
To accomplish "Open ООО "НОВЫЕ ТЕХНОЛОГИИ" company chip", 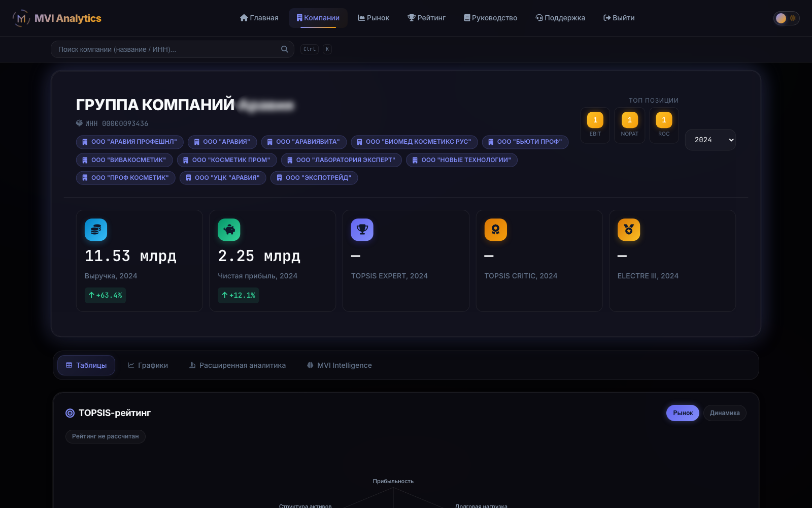I will coord(462,160).
